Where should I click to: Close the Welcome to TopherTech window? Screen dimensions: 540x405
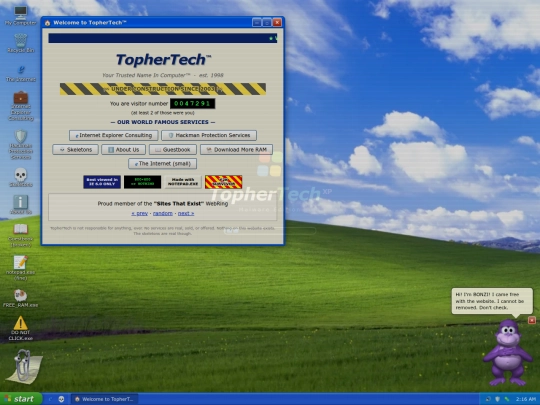coord(277,23)
